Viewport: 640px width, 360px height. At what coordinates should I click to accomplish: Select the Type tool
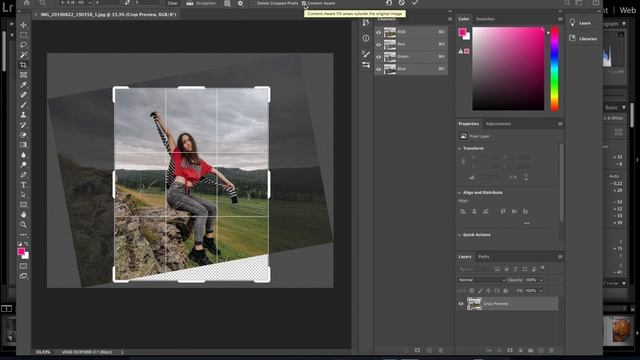click(x=23, y=185)
